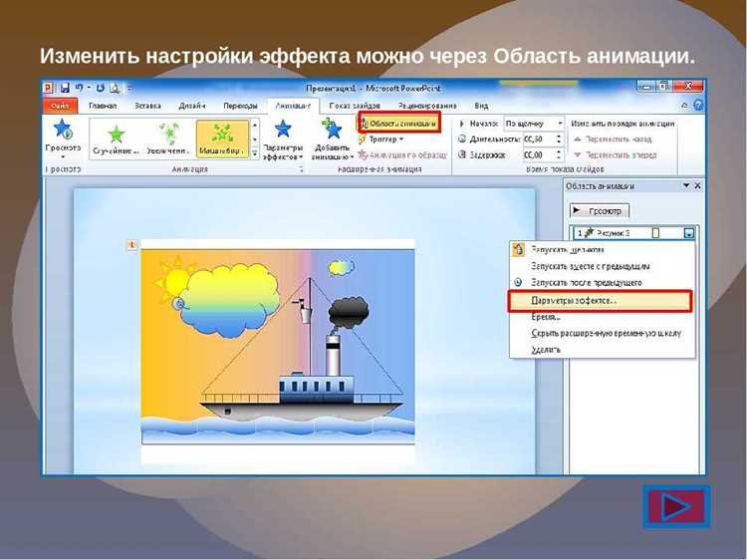The width and height of the screenshot is (747, 560).
Task: Click Переместить вперед reorder button
Action: (x=616, y=154)
